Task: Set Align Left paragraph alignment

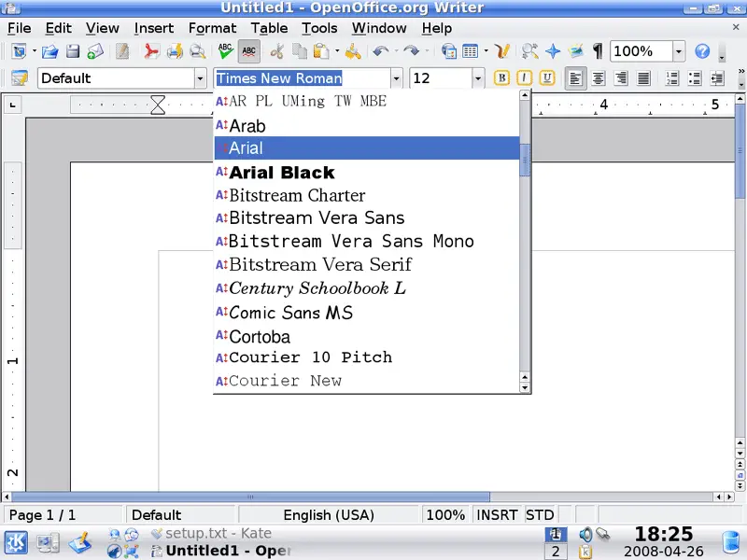Action: pyautogui.click(x=575, y=78)
